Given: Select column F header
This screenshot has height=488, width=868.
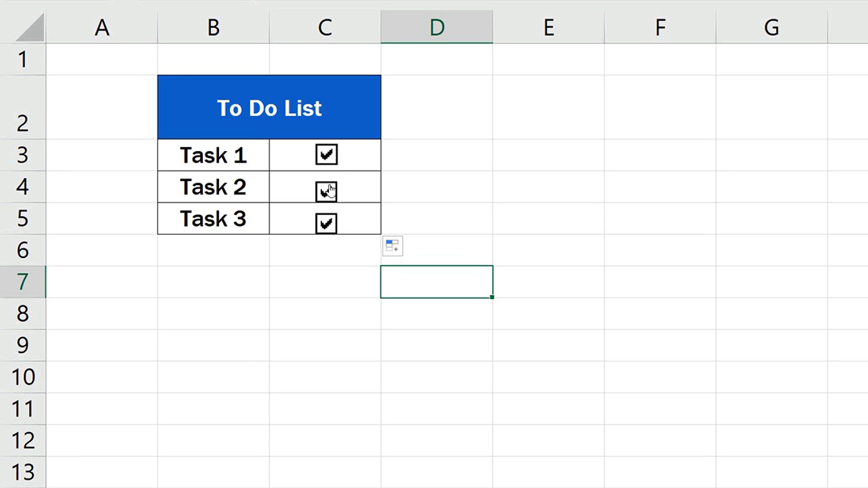Looking at the screenshot, I should click(660, 27).
